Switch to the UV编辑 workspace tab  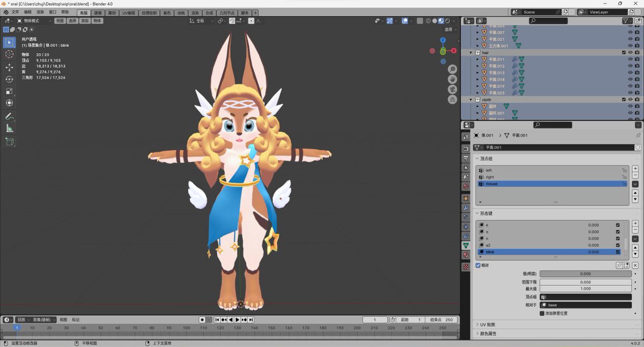(x=129, y=12)
